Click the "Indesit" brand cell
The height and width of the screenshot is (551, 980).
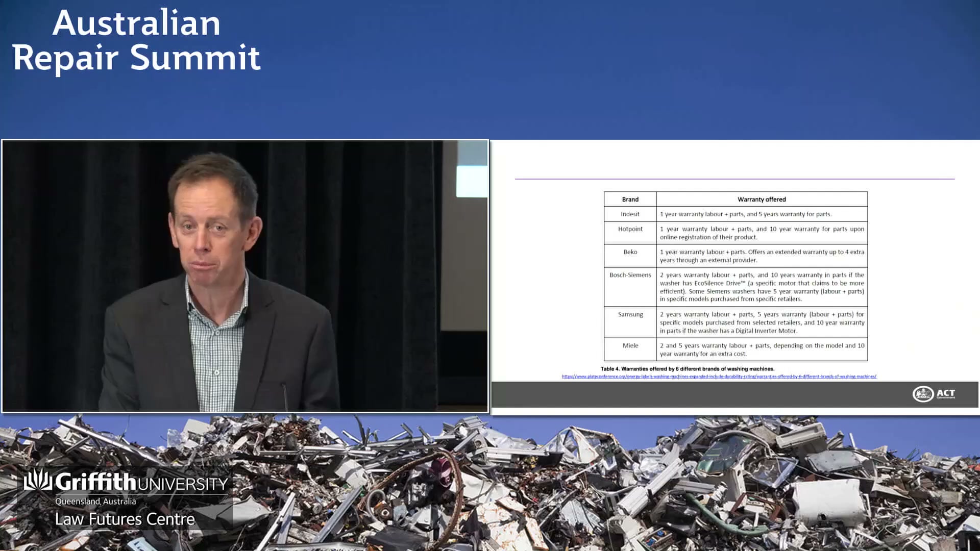coord(630,214)
